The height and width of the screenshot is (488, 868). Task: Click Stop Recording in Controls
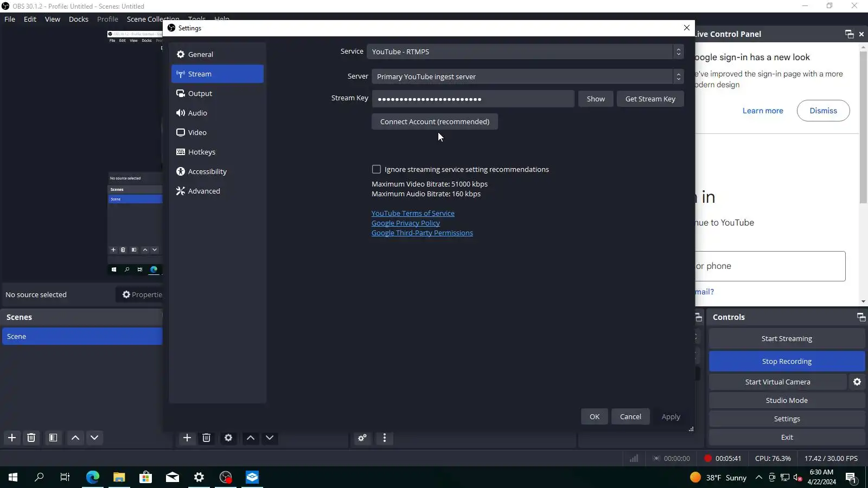787,361
